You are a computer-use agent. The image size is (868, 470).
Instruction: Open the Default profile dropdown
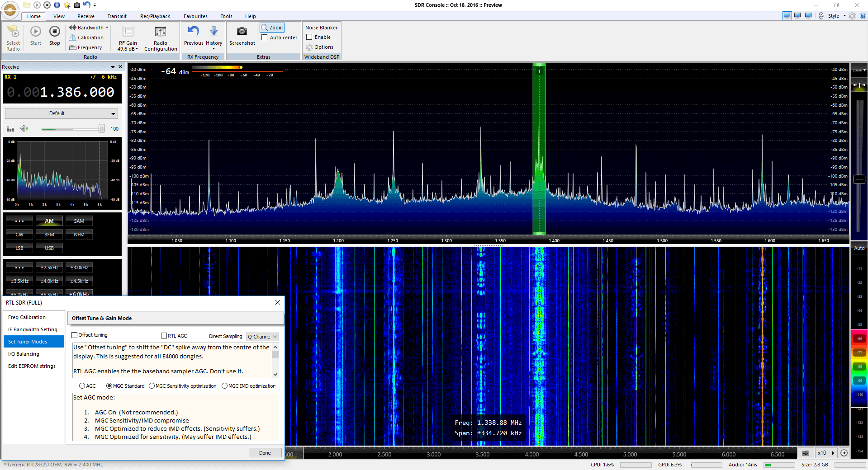(61, 113)
